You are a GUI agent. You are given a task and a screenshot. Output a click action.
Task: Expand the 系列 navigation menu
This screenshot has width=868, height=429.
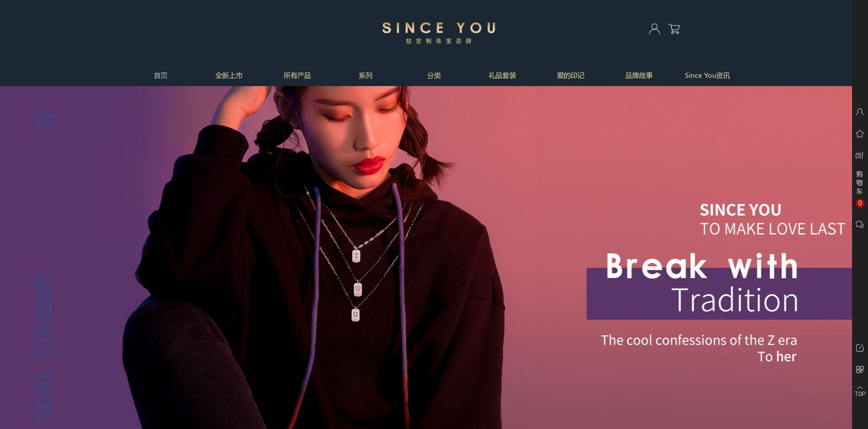click(365, 76)
